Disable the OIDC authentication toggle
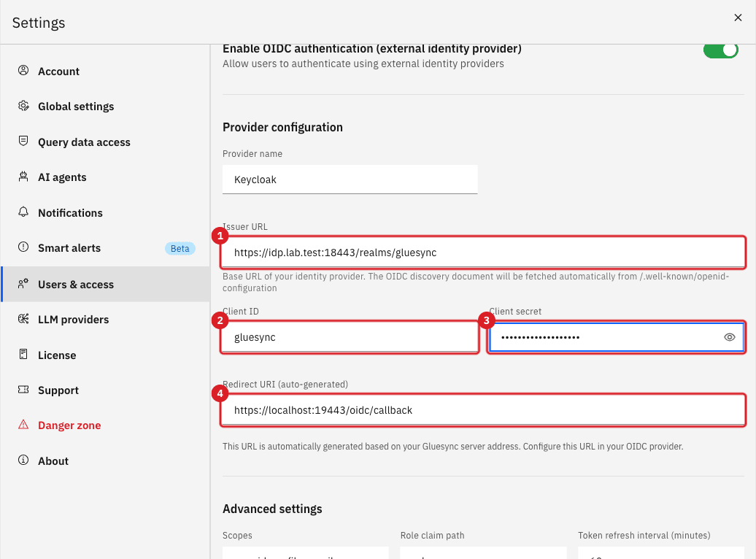 tap(720, 50)
